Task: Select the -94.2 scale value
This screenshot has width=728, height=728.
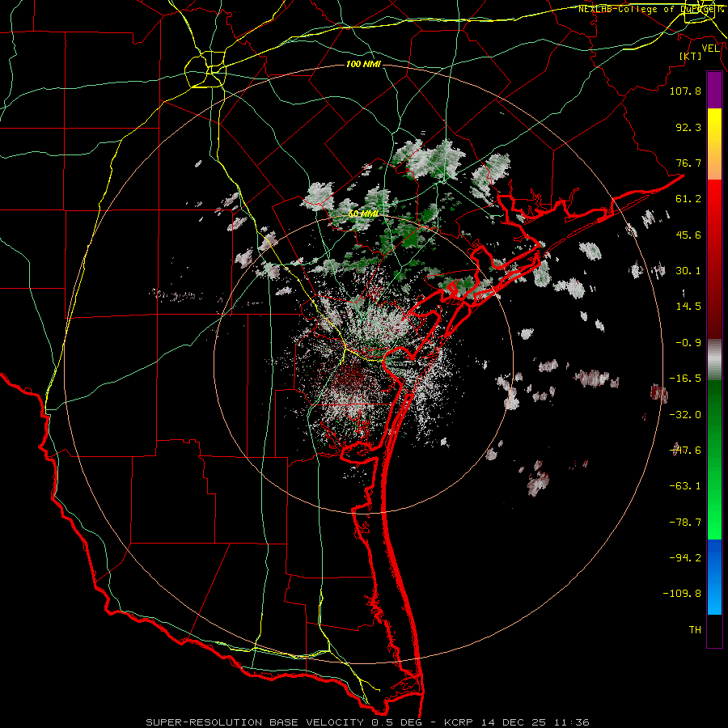Action: coord(685,558)
